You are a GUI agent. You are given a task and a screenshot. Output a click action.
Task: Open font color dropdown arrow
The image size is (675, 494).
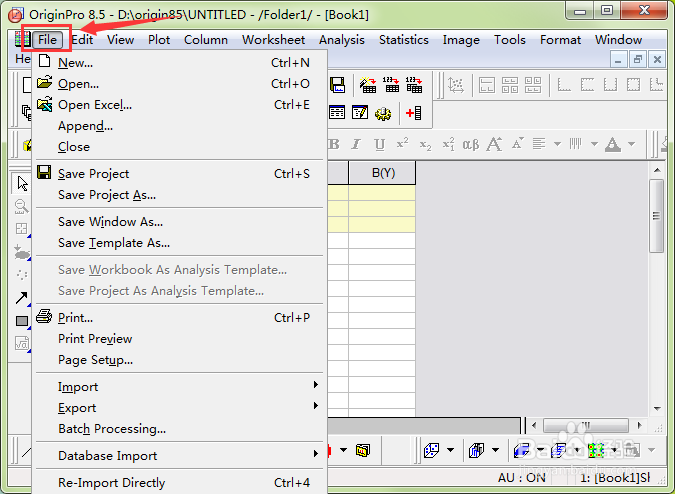632,144
